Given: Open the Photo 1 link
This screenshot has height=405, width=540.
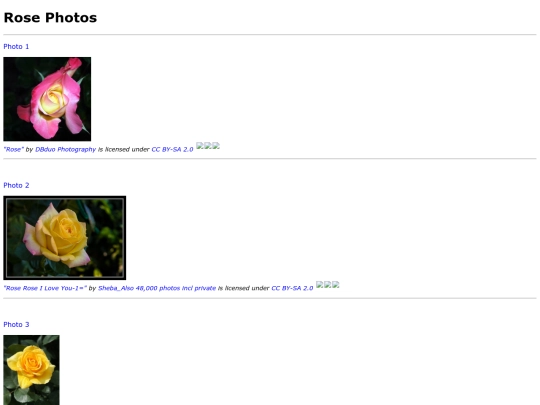Looking at the screenshot, I should [x=16, y=46].
